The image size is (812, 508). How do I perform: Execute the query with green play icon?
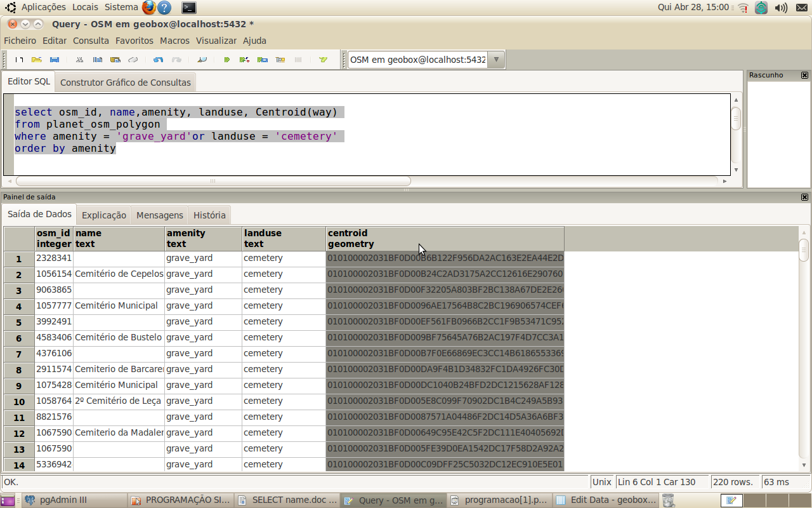click(x=227, y=60)
